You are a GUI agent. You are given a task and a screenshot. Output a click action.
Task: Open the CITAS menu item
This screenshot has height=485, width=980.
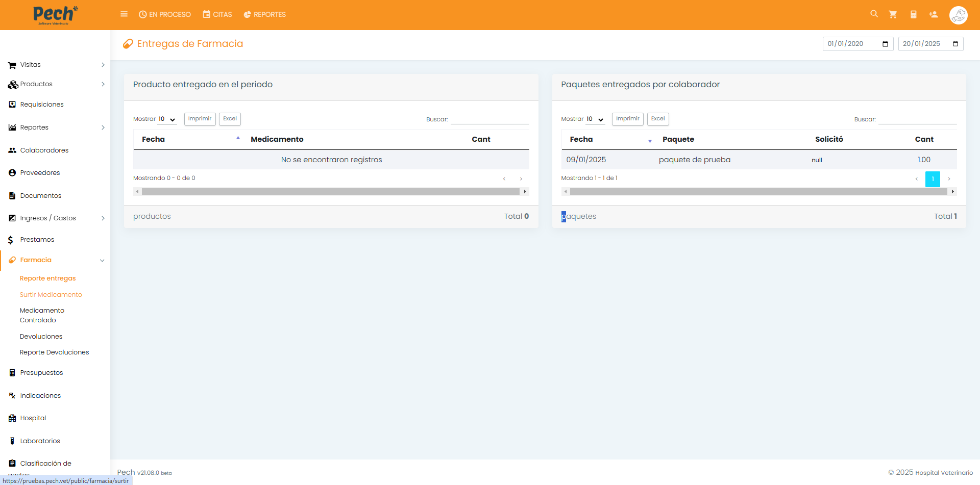(x=217, y=14)
